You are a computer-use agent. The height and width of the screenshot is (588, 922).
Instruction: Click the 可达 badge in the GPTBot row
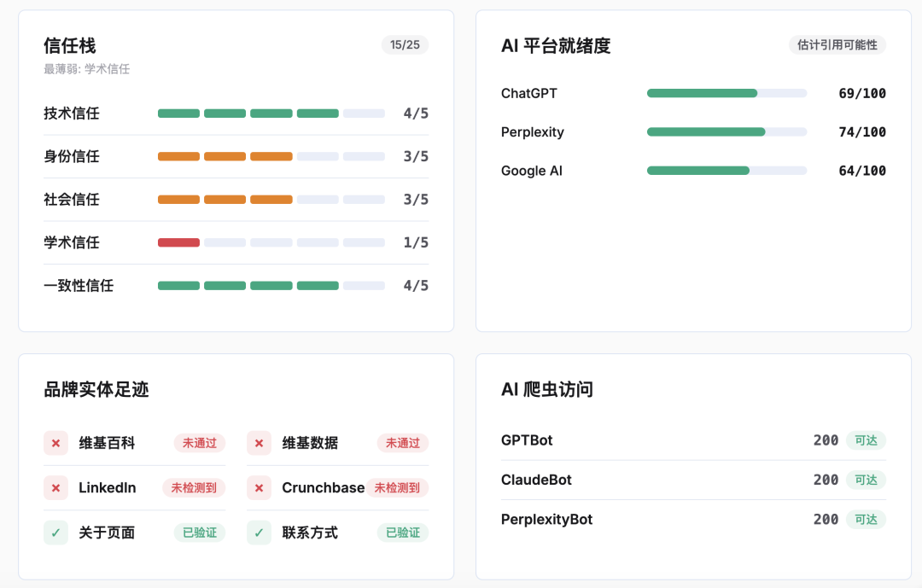pyautogui.click(x=867, y=440)
